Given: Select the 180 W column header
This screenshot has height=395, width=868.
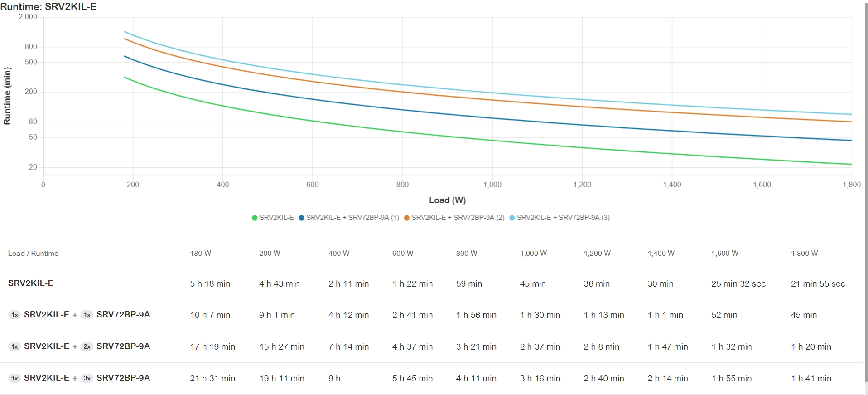Looking at the screenshot, I should [x=200, y=254].
